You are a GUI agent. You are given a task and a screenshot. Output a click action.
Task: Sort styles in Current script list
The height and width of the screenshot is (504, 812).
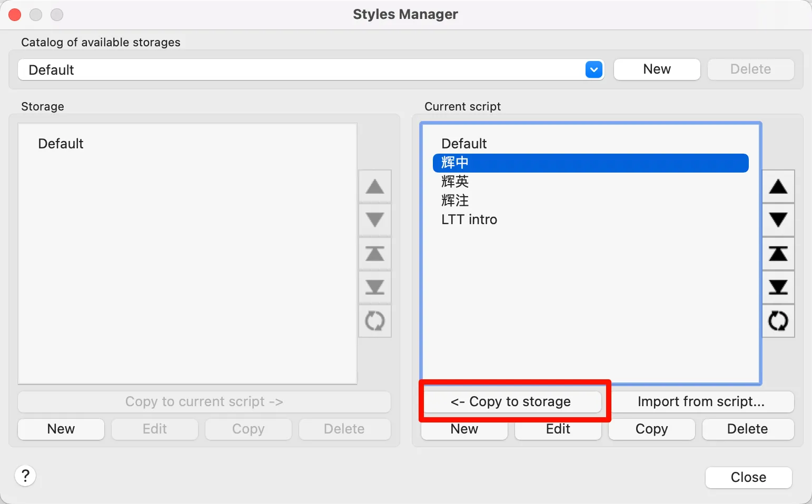(x=778, y=320)
